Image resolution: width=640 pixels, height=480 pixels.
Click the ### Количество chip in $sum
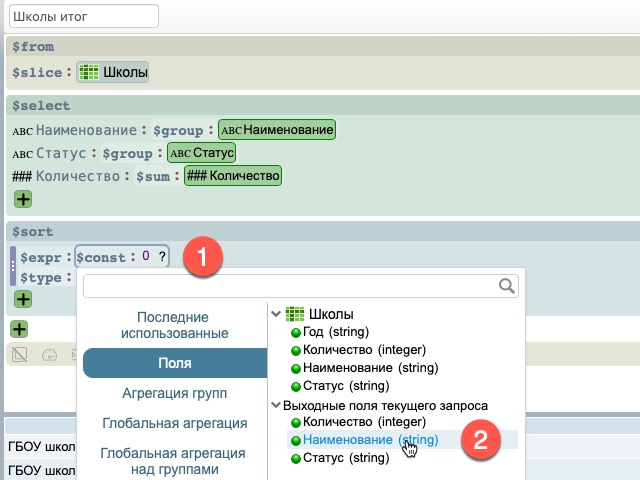[232, 176]
